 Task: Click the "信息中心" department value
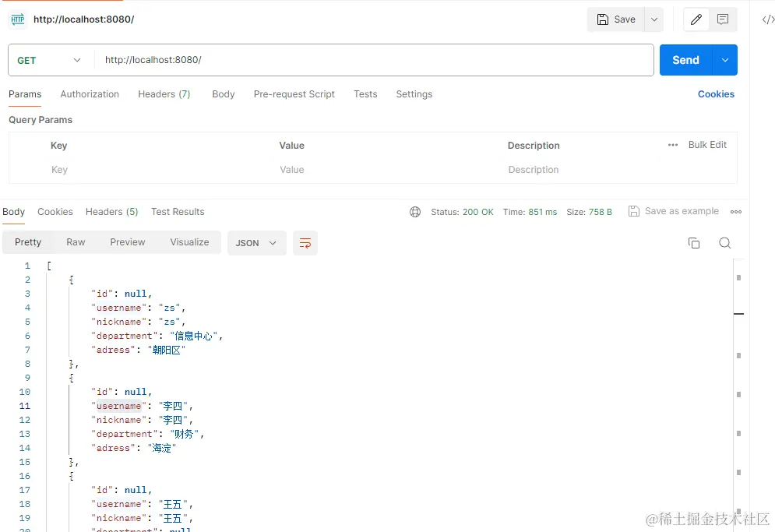coord(194,336)
